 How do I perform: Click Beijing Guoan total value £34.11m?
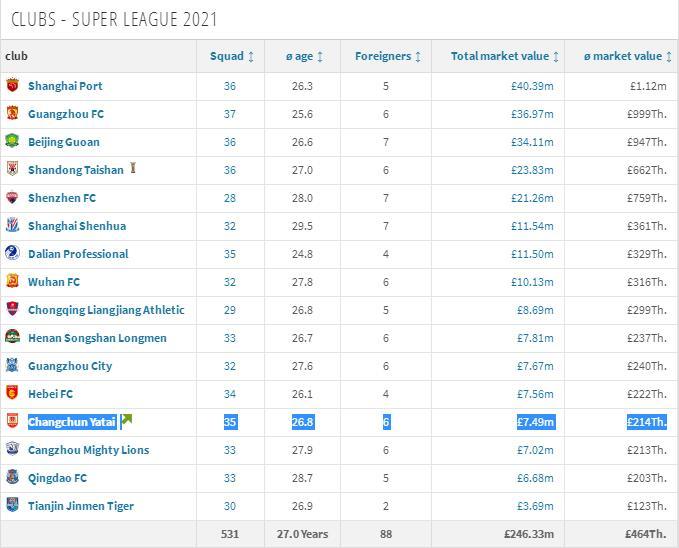coord(532,142)
